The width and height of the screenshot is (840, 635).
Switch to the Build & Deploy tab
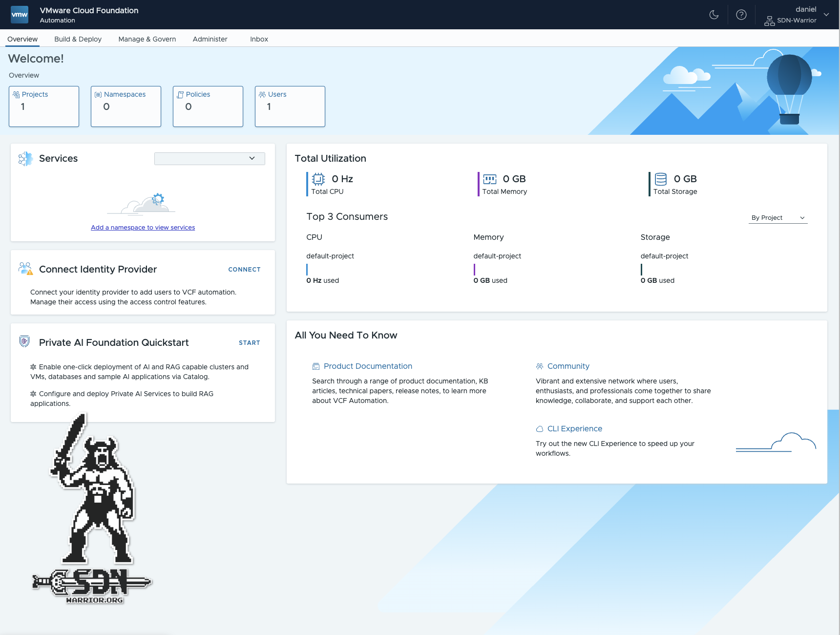pos(78,39)
